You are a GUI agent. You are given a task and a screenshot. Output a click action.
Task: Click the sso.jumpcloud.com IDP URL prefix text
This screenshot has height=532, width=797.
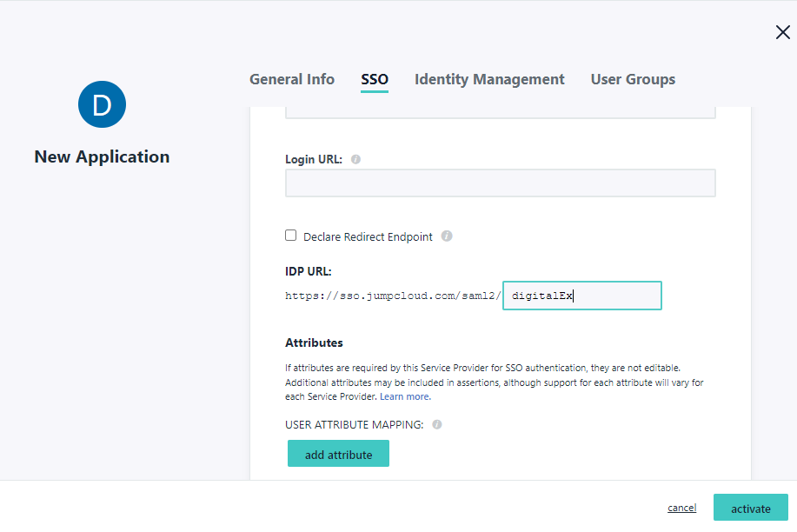pos(393,296)
